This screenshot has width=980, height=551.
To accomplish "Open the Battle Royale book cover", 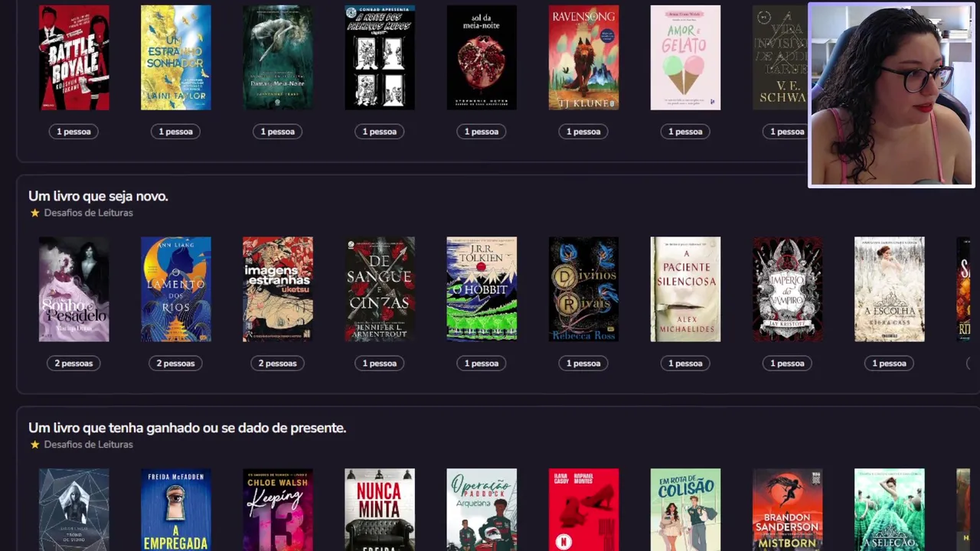I will [x=73, y=57].
